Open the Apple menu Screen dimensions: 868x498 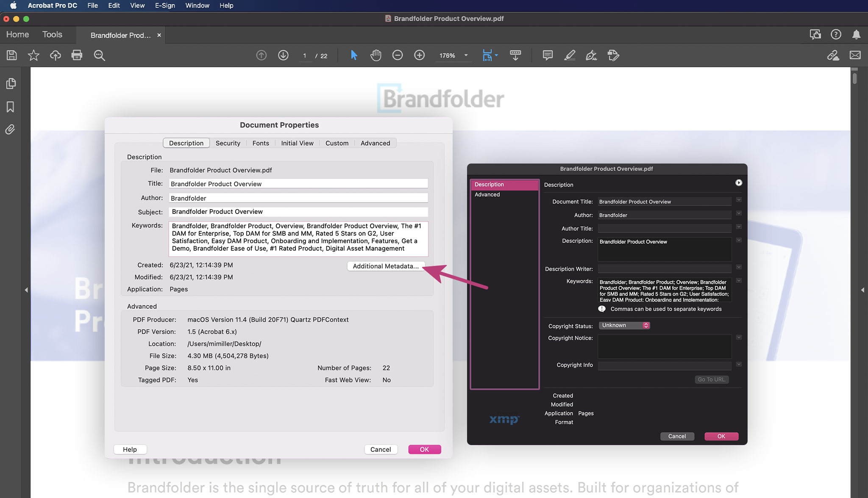tap(14, 6)
